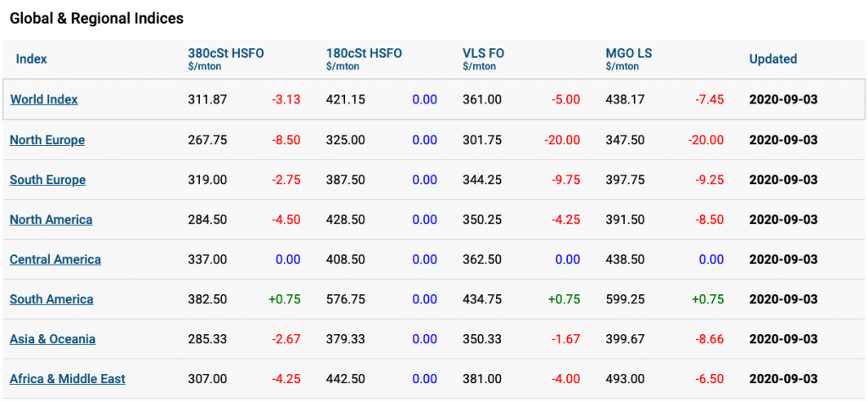Select World Index 380cSt price 311.87

(x=208, y=100)
